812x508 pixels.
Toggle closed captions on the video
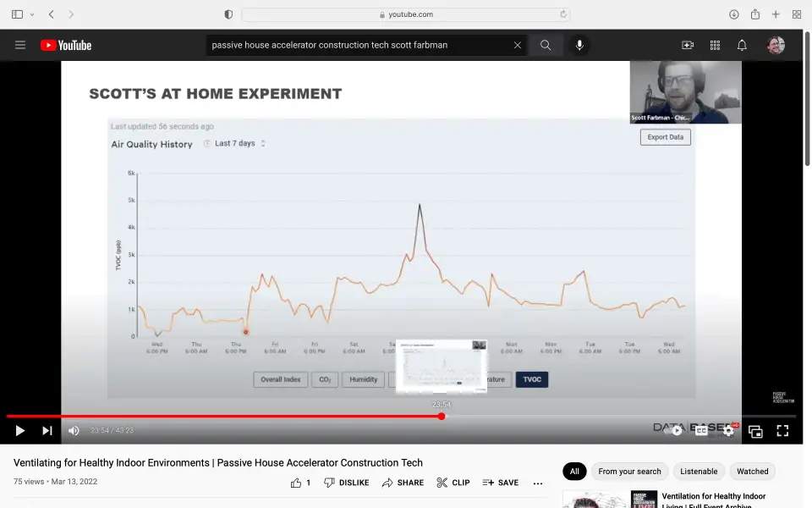(x=701, y=431)
